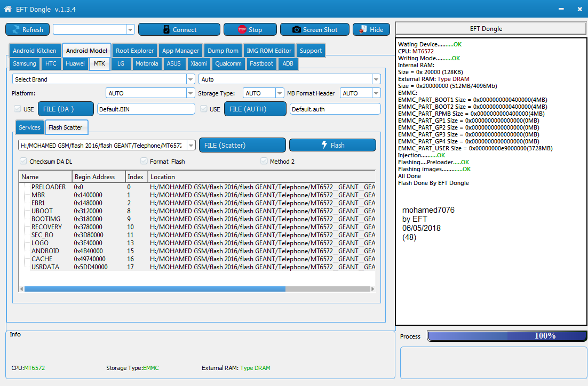Select the ADB tab

pos(288,63)
